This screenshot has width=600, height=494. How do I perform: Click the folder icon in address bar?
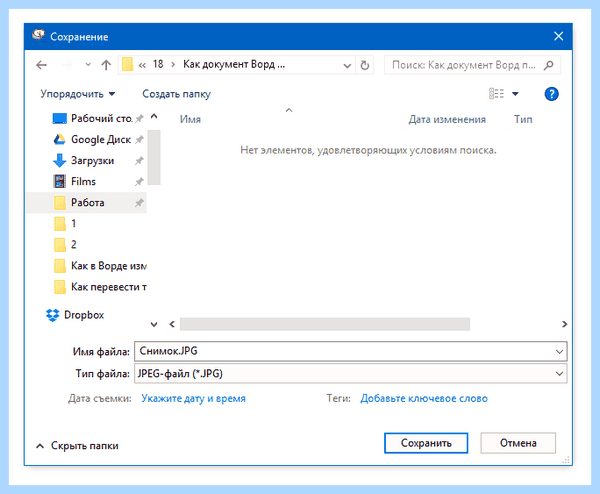pos(127,65)
